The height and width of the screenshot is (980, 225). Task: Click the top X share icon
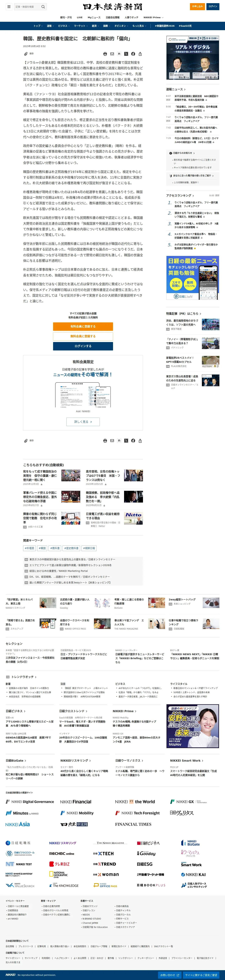pyautogui.click(x=126, y=54)
